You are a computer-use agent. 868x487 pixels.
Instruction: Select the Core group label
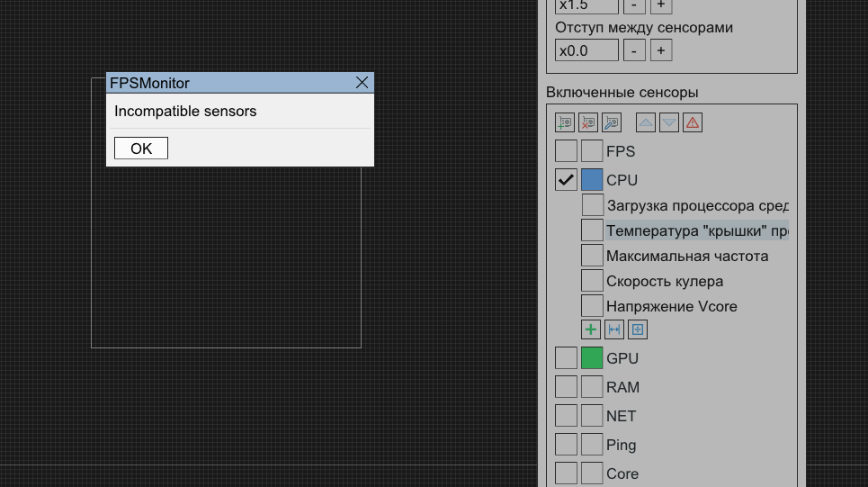point(622,473)
